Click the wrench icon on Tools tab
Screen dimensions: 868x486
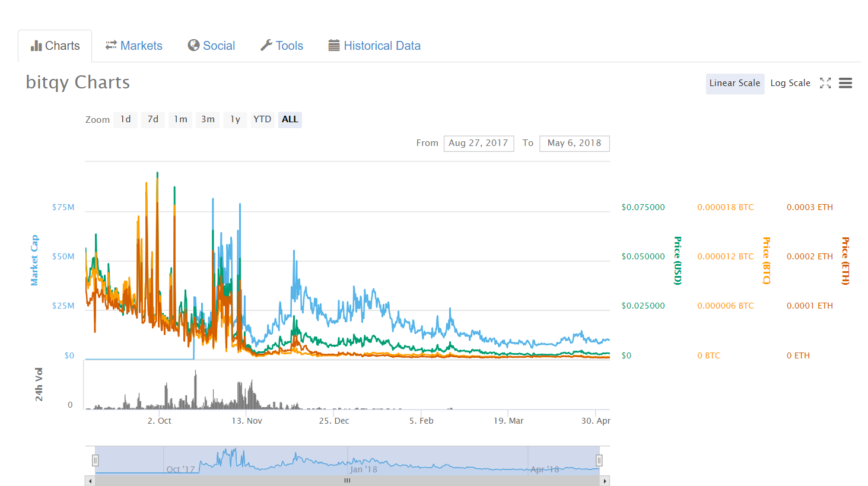(266, 45)
